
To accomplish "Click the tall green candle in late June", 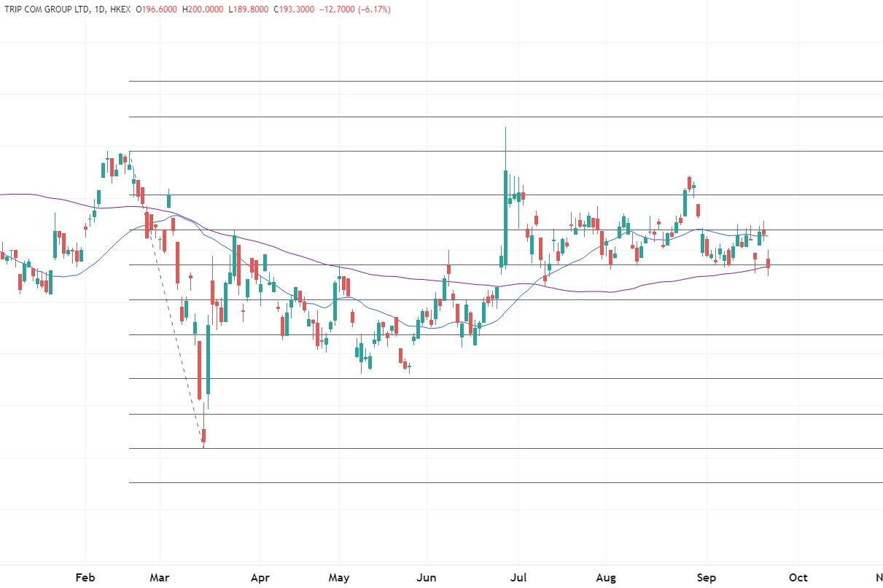I will [x=505, y=211].
